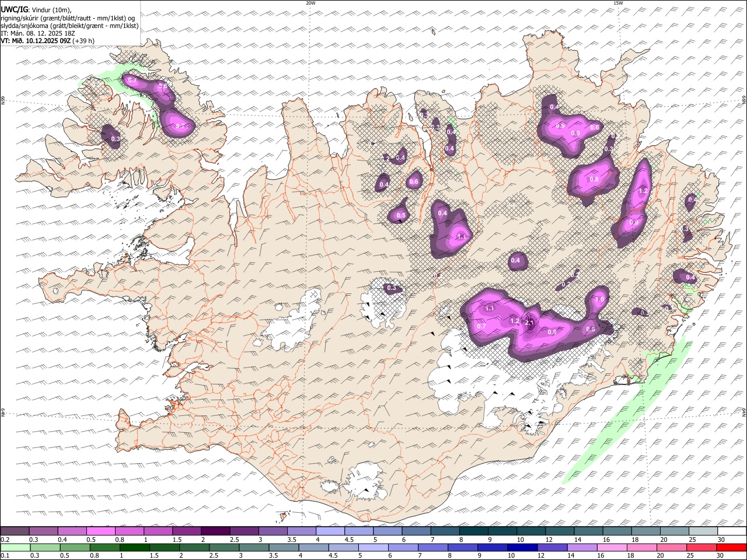This screenshot has width=747, height=560.
Task: Click the 64N latitude label on right edge
Action: tap(744, 411)
